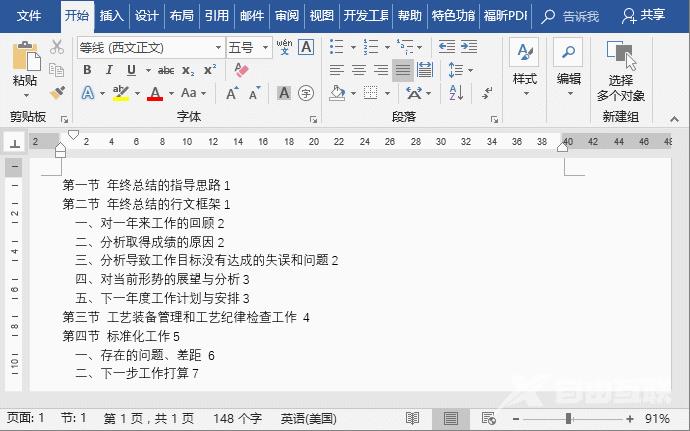This screenshot has height=431, width=690.
Task: Click the Paste clipboard icon
Action: (26, 56)
